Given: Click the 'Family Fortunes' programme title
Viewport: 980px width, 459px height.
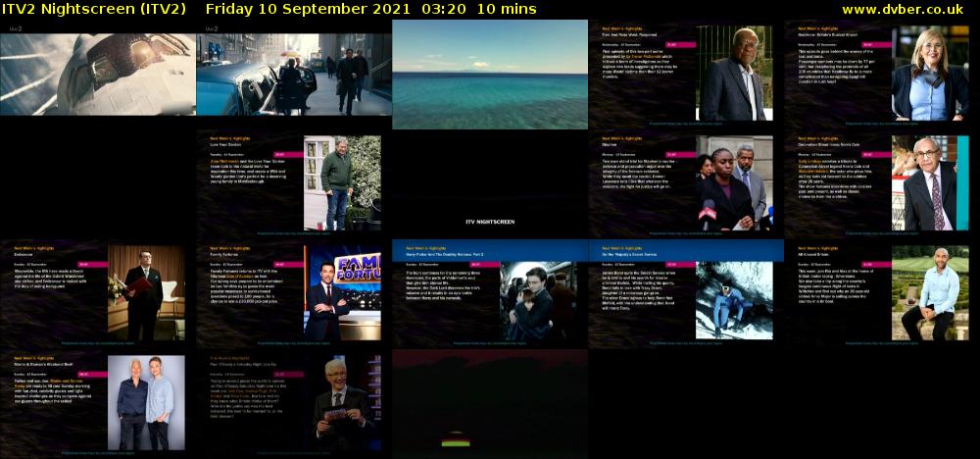Looking at the screenshot, I should (223, 255).
